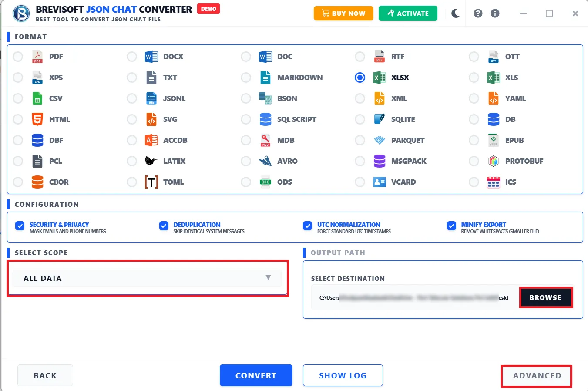Click the SQL Script database icon
Viewport: 588px width, 391px height.
pos(265,119)
